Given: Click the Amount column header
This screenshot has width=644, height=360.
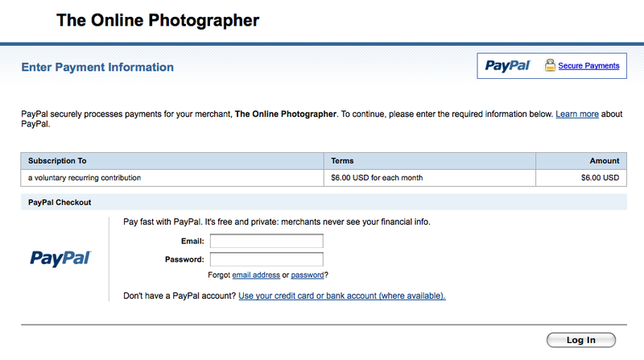Looking at the screenshot, I should [x=604, y=160].
